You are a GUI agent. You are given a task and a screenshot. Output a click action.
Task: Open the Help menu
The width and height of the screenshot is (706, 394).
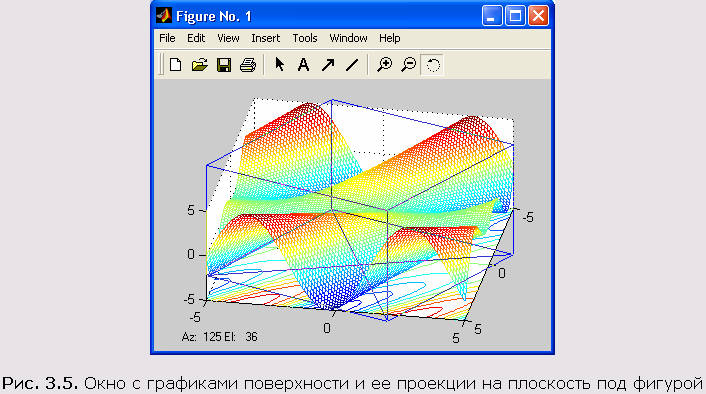pos(389,38)
